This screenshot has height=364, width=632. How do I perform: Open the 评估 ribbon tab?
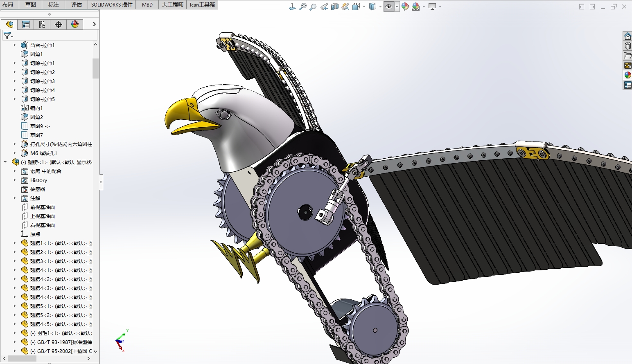tap(77, 4)
